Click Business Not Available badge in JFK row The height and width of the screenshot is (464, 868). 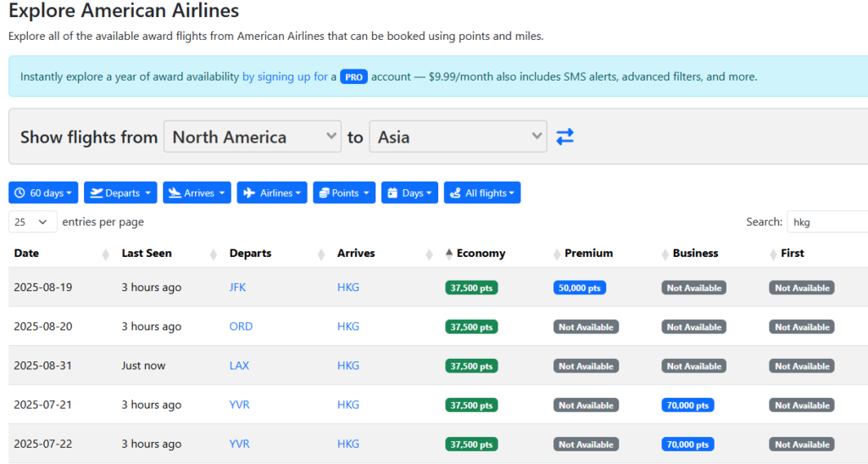pyautogui.click(x=693, y=288)
